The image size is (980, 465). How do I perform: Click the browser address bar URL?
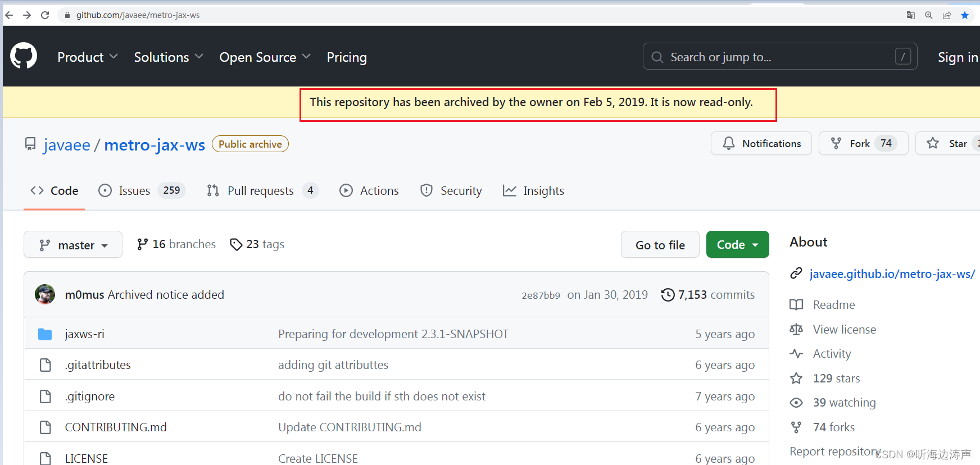click(138, 15)
